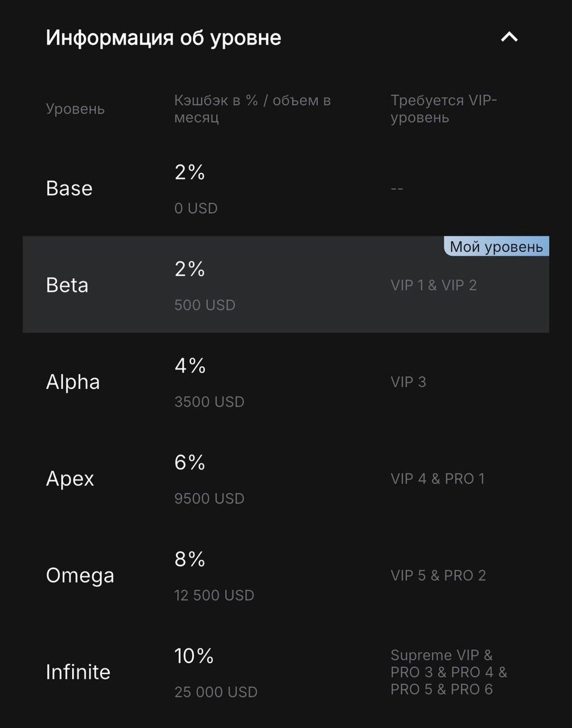Click the 'VIP 4 & PRO 1' requirement

point(437,479)
